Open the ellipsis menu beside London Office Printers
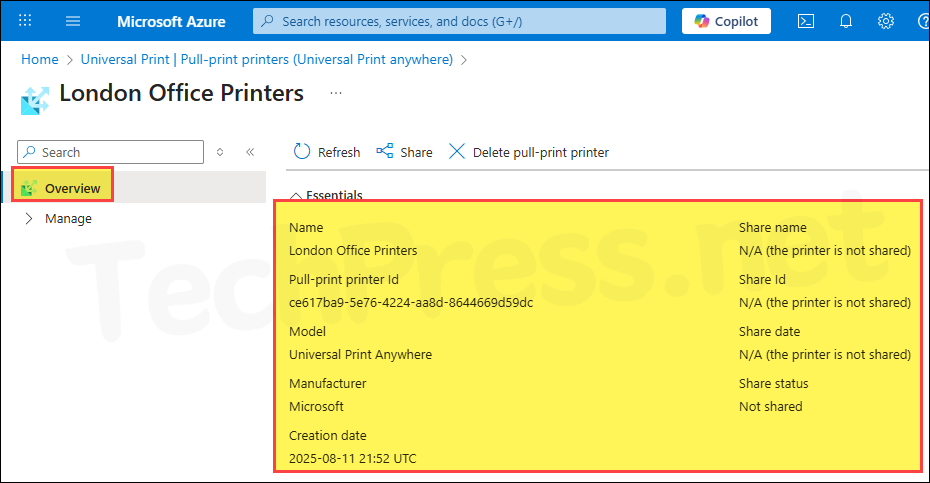This screenshot has width=930, height=483. (x=336, y=93)
